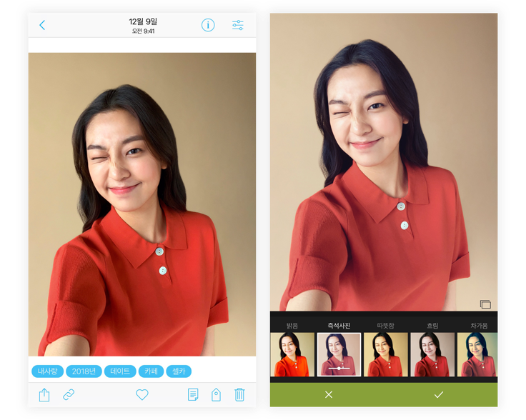Viewport: 526px width, 420px height.
Task: Tap the share icon in bottom toolbar
Action: [x=44, y=395]
